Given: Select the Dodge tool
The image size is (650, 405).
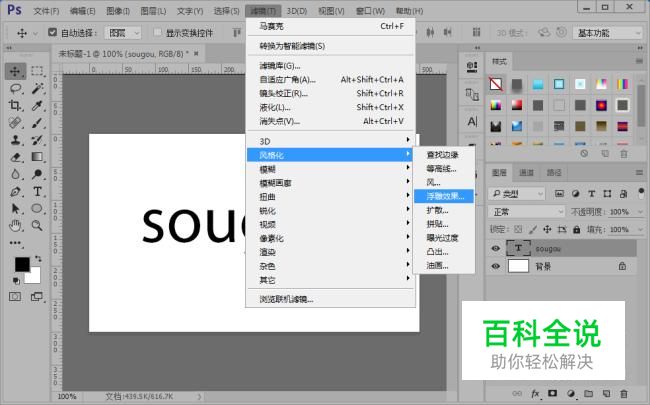Looking at the screenshot, I should pyautogui.click(x=37, y=174).
